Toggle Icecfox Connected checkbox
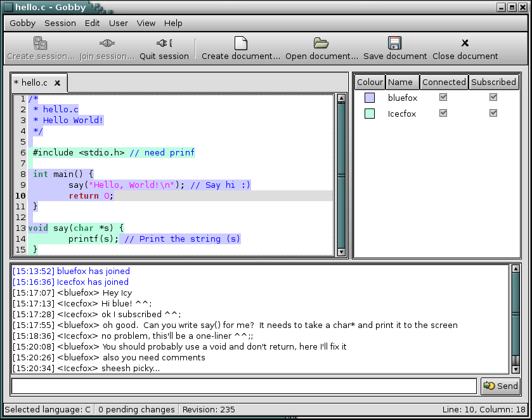Screen dimensions: 532x420 coord(443,113)
